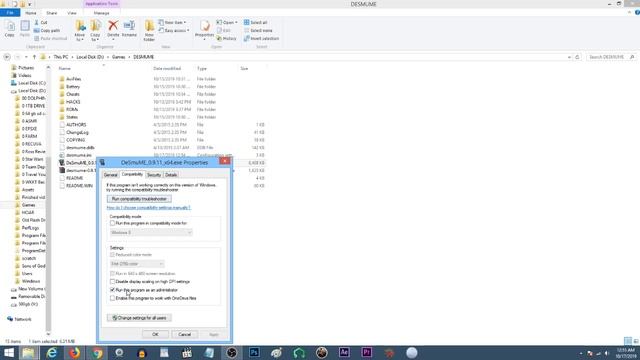Enable program to work with OneDrive files
Viewport: 640px width, 360px height.
point(112,298)
